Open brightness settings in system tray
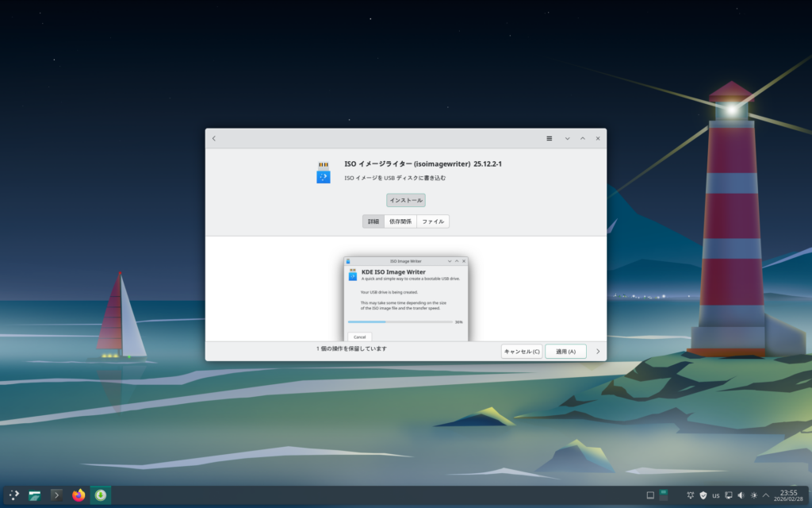This screenshot has height=508, width=812. 753,495
